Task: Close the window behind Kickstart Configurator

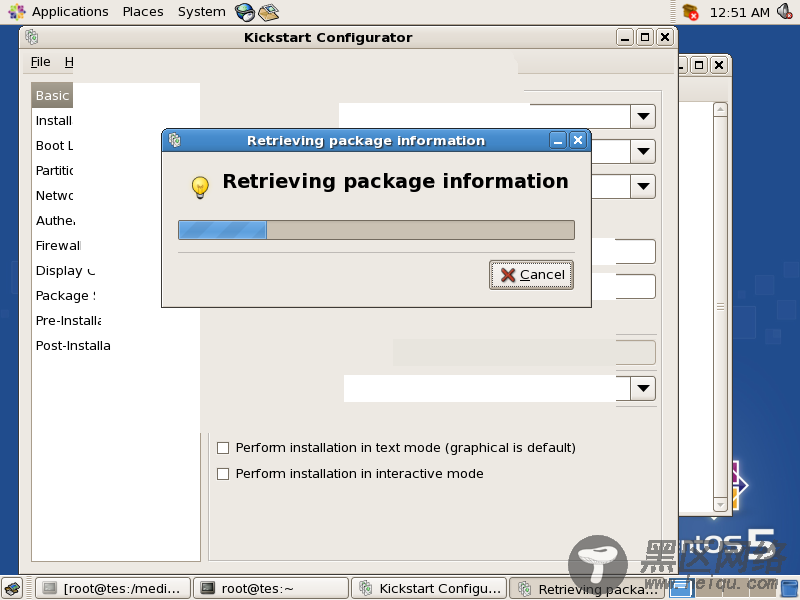Action: (x=719, y=65)
